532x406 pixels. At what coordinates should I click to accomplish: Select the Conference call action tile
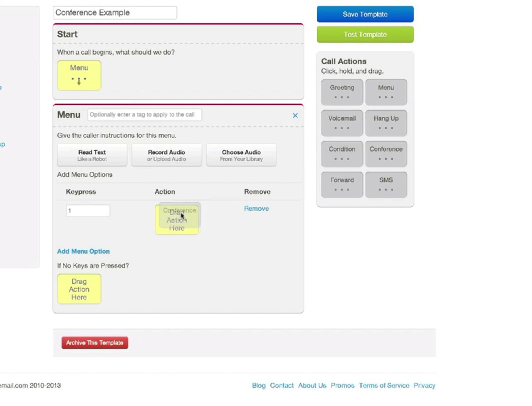(386, 154)
